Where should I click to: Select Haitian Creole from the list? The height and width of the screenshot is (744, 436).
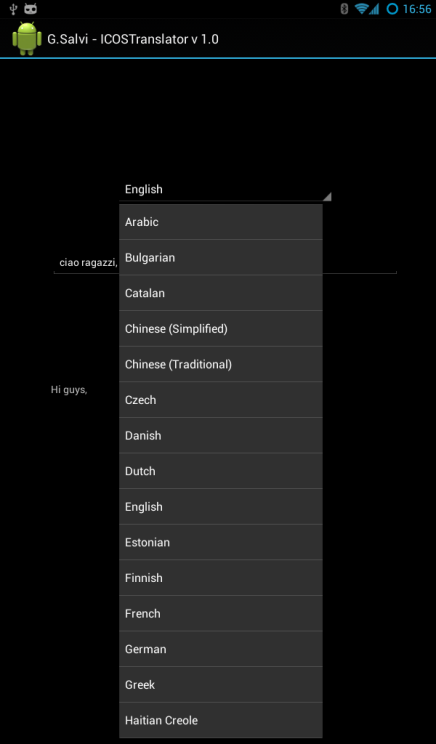coord(221,720)
